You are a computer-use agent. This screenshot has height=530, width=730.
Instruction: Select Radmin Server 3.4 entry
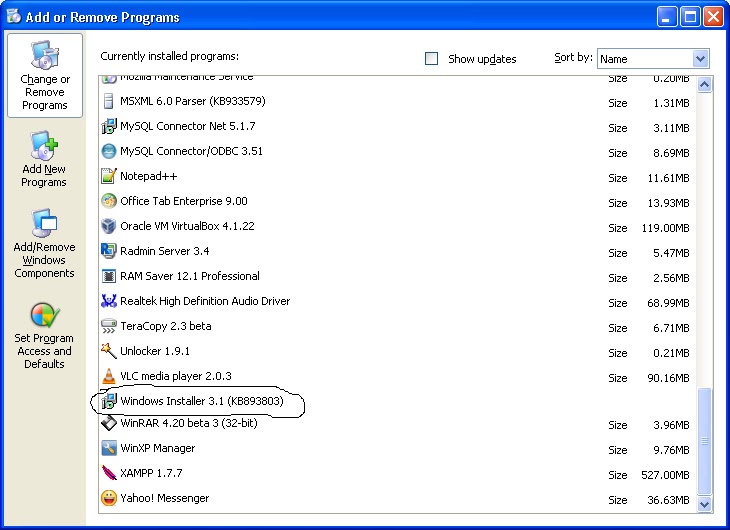point(396,251)
